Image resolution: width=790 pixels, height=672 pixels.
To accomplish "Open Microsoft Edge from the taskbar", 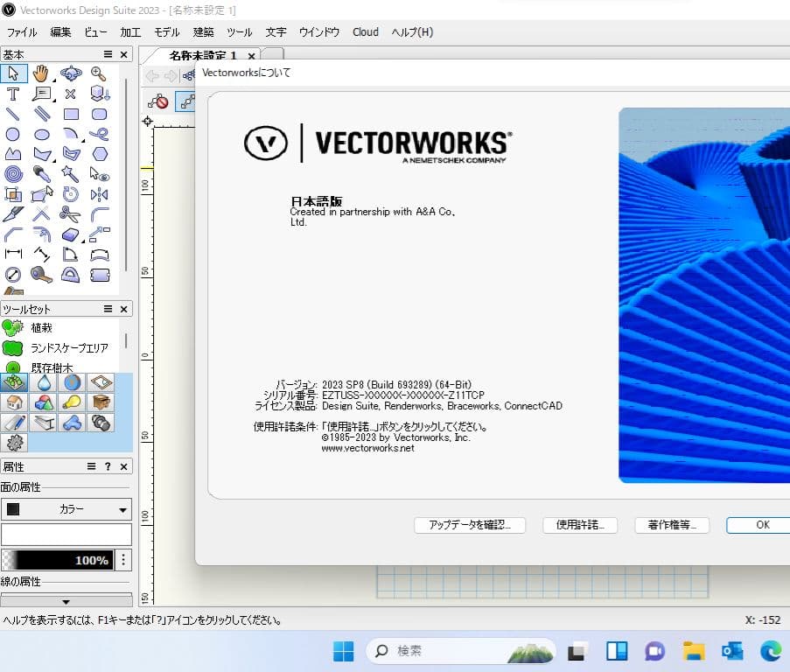I will [x=770, y=652].
